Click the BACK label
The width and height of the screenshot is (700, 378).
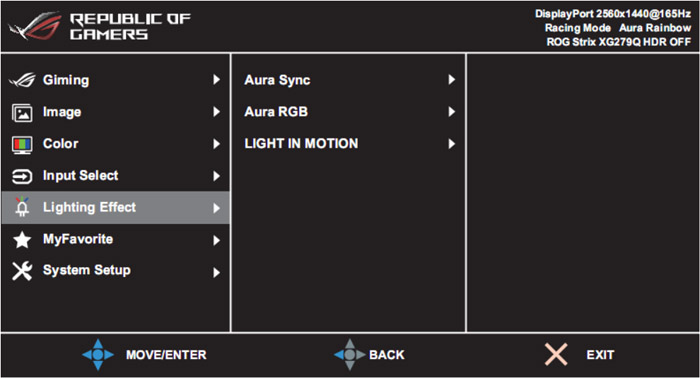tap(387, 355)
